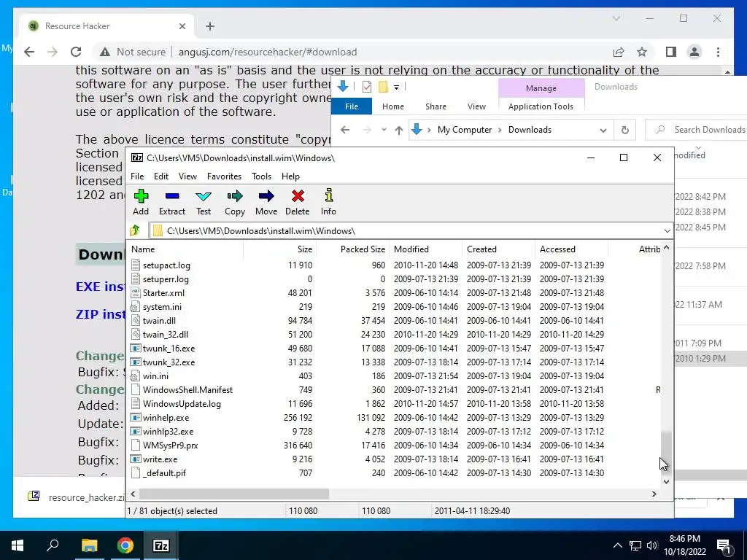
Task: Click the scroll-down arrow of file list
Action: click(x=666, y=481)
